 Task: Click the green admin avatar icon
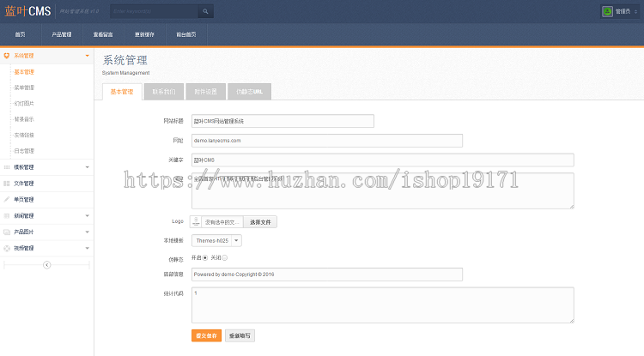[x=607, y=11]
